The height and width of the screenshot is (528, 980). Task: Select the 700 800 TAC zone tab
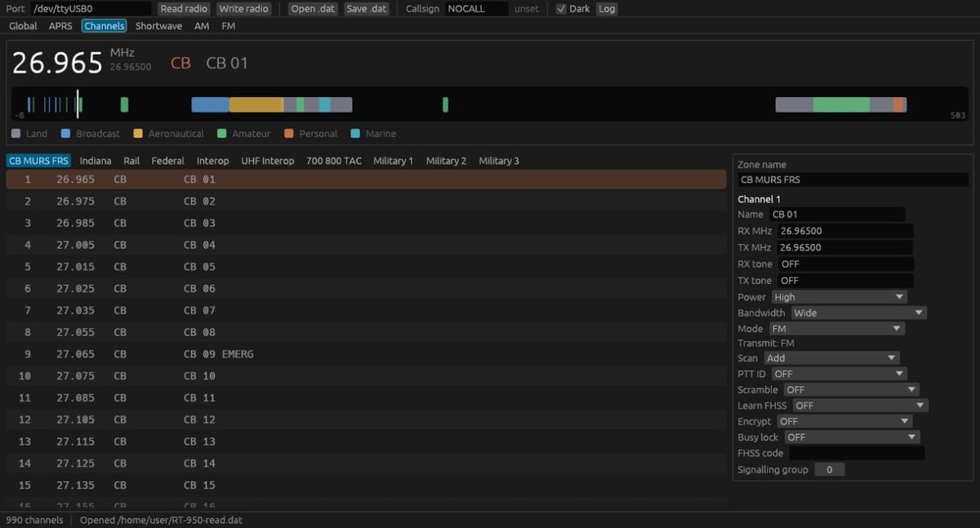(x=333, y=161)
